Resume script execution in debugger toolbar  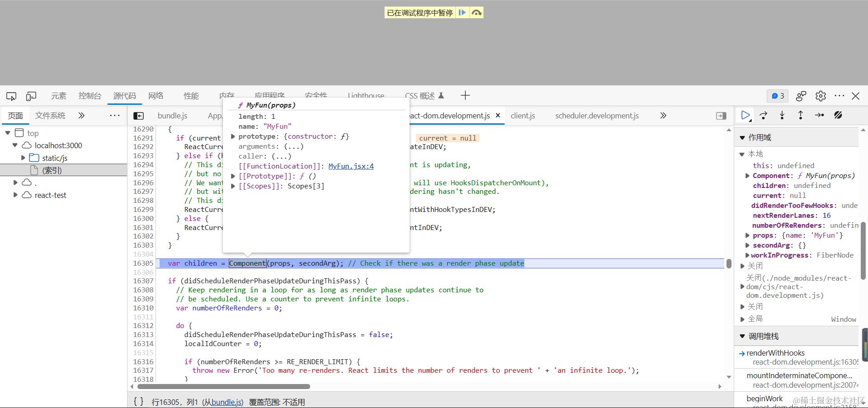745,115
